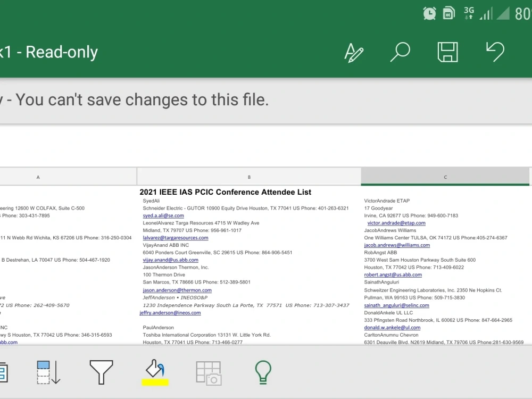Tap the Read-only document title
This screenshot has height=399, width=532.
(49, 52)
